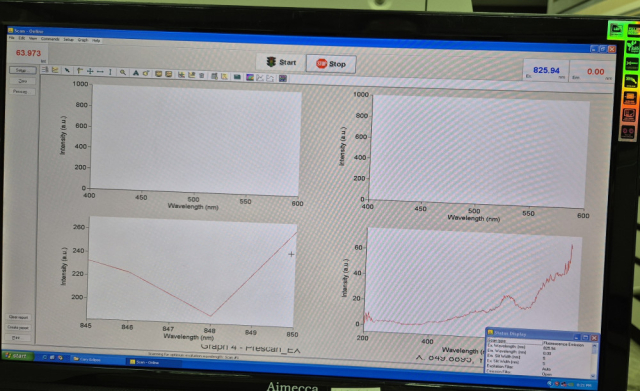The image size is (640, 391).
Task: Click the yellow key icon next to 'A'
Action: coord(146,73)
